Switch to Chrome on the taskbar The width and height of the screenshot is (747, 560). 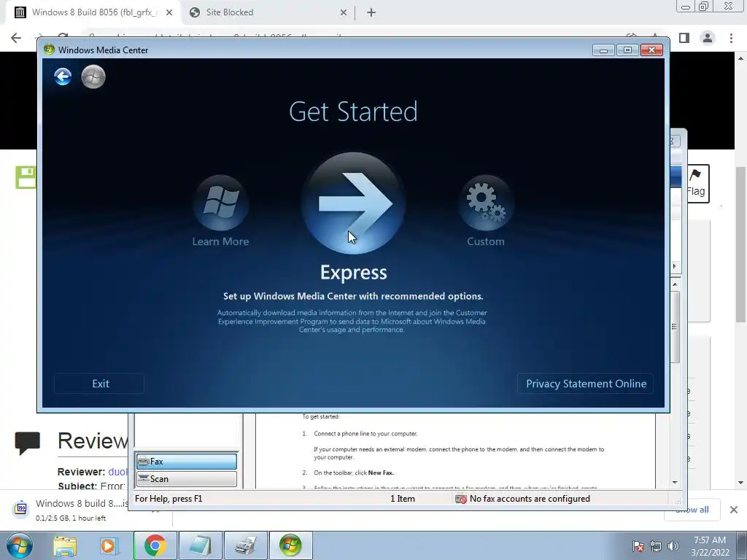pyautogui.click(x=155, y=545)
